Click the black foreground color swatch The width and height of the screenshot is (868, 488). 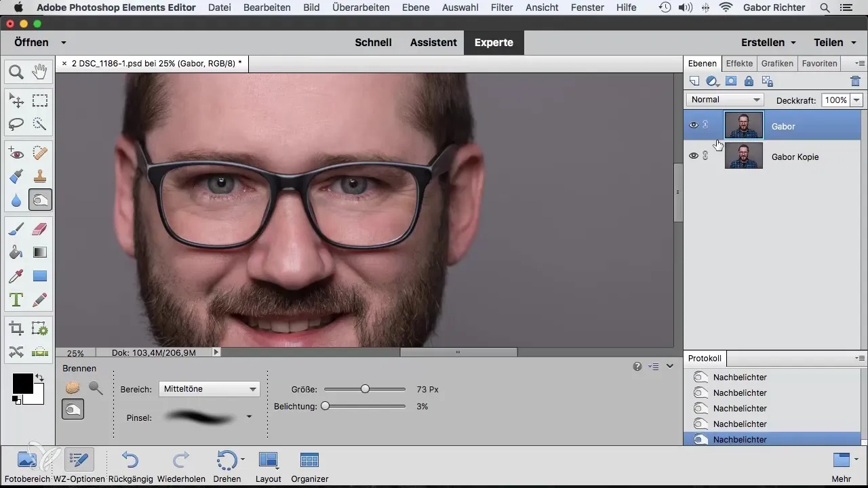22,384
